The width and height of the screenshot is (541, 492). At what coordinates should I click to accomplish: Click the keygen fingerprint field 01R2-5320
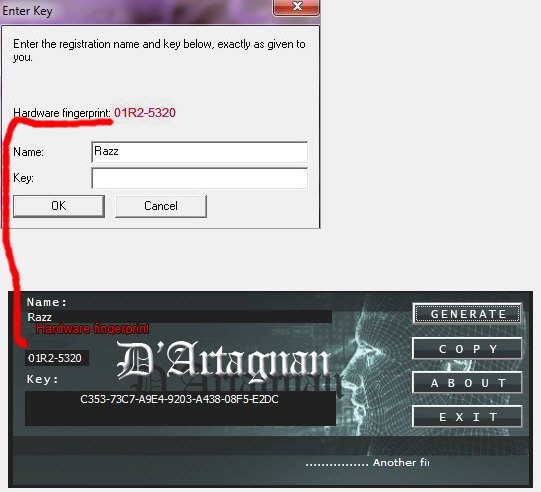[x=57, y=358]
